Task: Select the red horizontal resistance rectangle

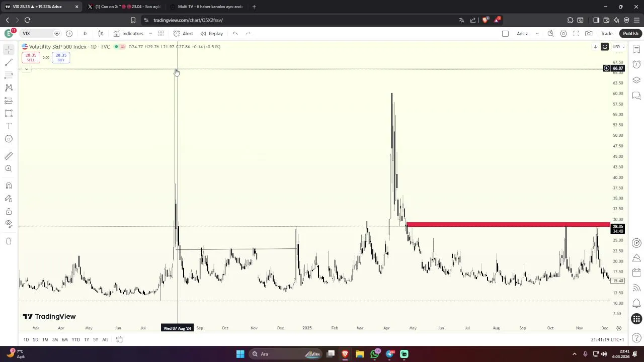Action: coord(508,225)
